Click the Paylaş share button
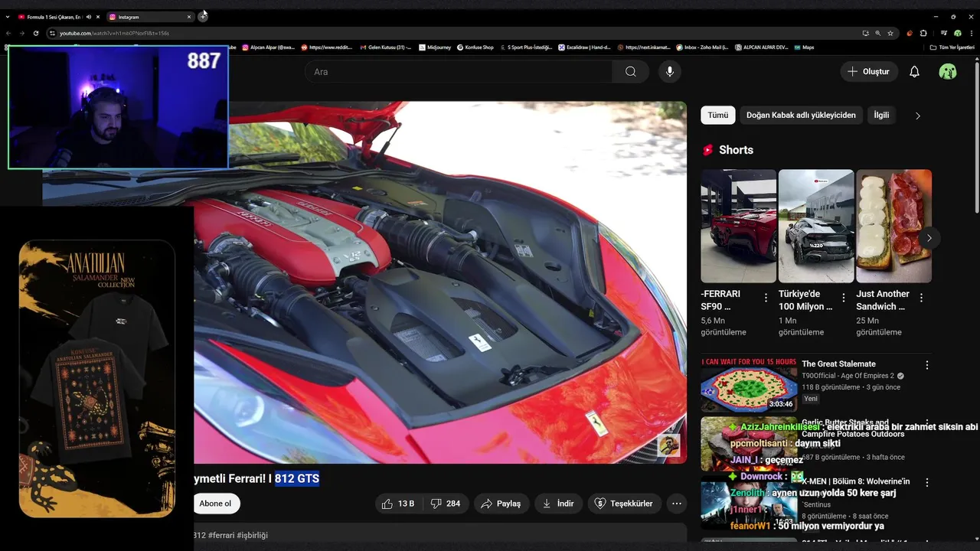Image resolution: width=980 pixels, height=551 pixels. (x=501, y=504)
